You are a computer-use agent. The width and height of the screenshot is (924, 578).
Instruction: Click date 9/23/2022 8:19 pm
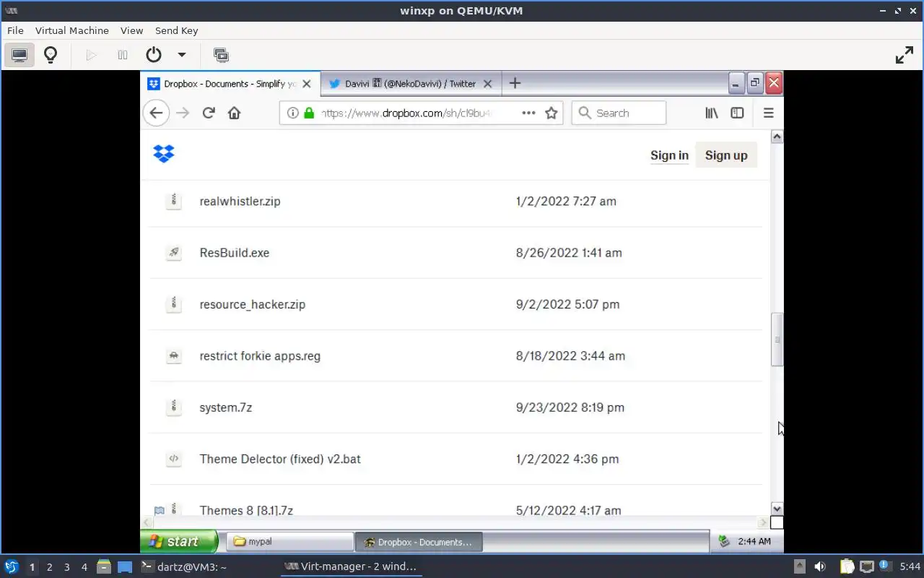pyautogui.click(x=570, y=407)
